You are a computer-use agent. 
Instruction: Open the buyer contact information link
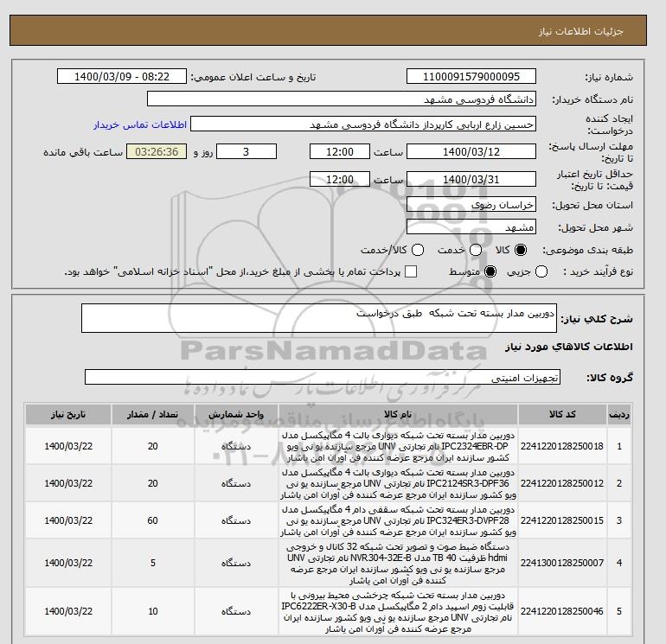point(140,124)
